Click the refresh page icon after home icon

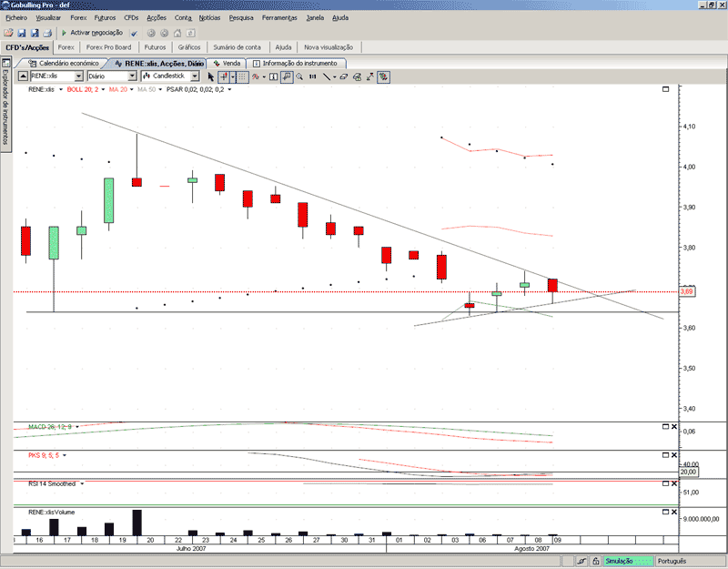tap(190, 33)
